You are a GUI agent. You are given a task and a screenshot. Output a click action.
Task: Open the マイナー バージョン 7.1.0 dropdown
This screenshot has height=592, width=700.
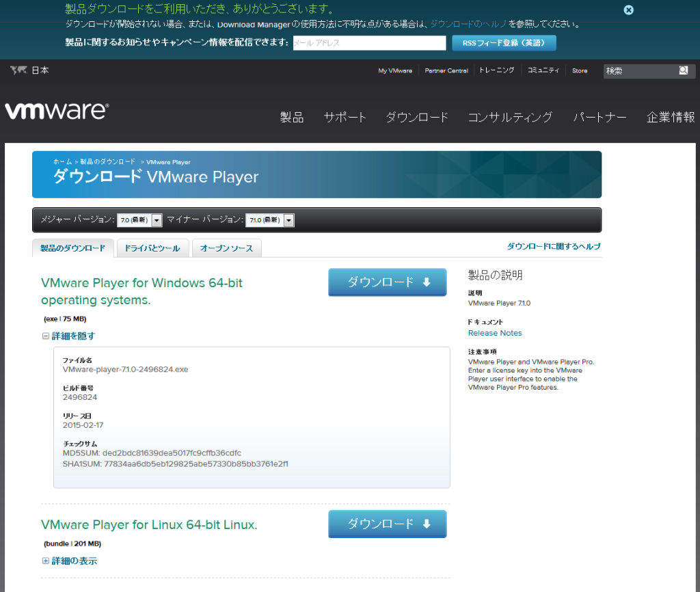click(x=290, y=220)
